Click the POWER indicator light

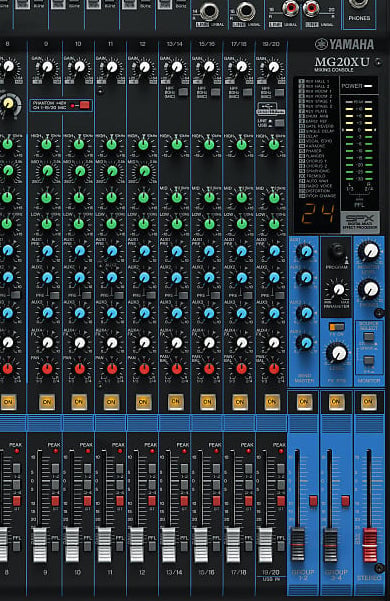pyautogui.click(x=368, y=86)
